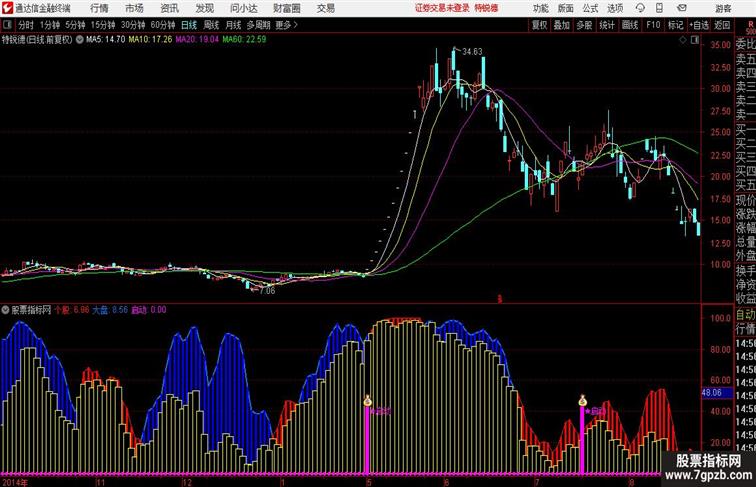This screenshot has height=487, width=756.
Task: Expand the main chart indicator dropdown arrow
Action: click(x=80, y=40)
